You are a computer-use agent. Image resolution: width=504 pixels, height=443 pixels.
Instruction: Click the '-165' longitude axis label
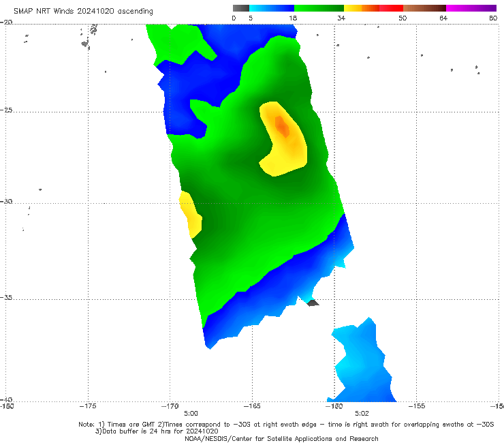point(252,406)
